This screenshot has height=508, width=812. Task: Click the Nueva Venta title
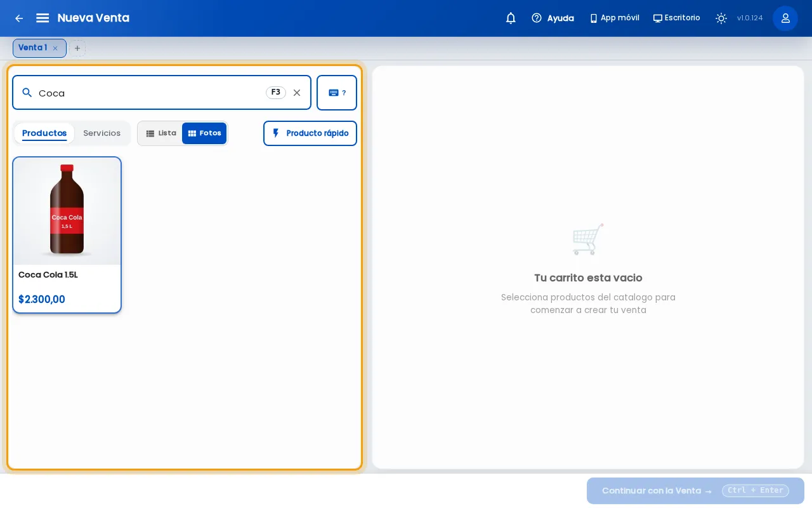coord(93,18)
